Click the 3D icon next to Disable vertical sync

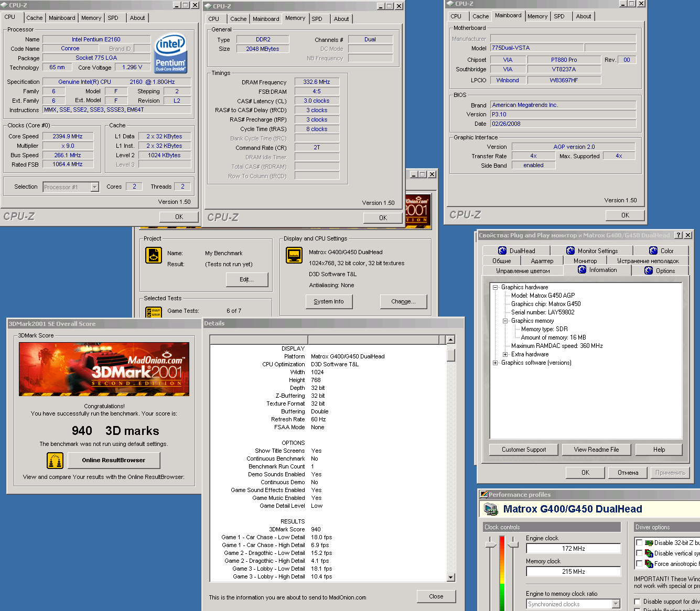[649, 553]
